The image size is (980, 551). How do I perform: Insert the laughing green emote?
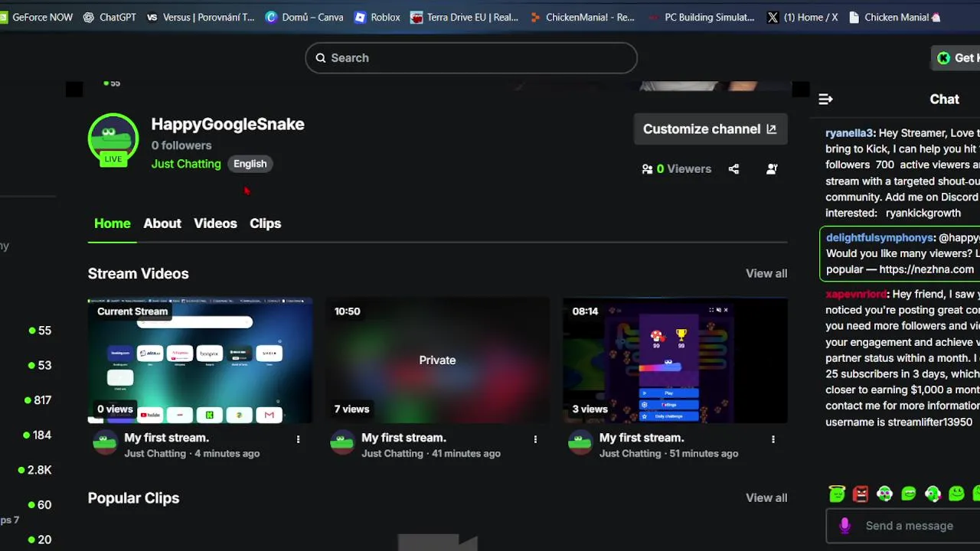coord(909,494)
